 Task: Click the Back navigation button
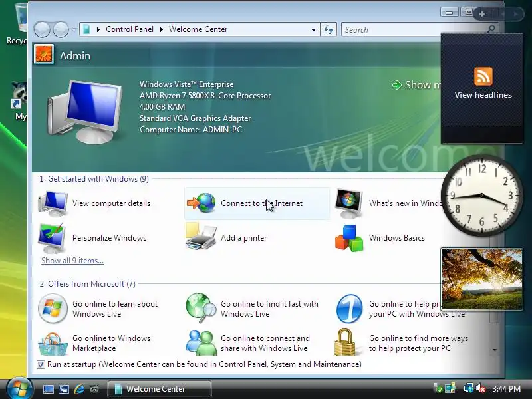42,29
